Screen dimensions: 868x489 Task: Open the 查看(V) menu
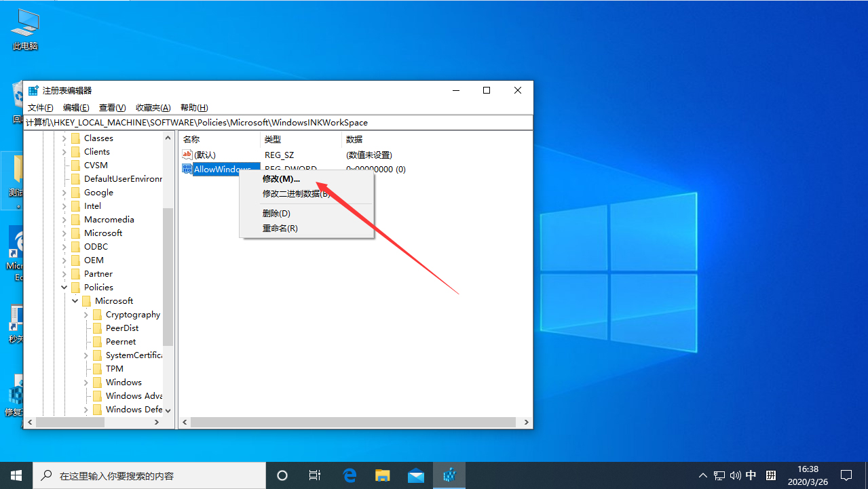coord(112,107)
